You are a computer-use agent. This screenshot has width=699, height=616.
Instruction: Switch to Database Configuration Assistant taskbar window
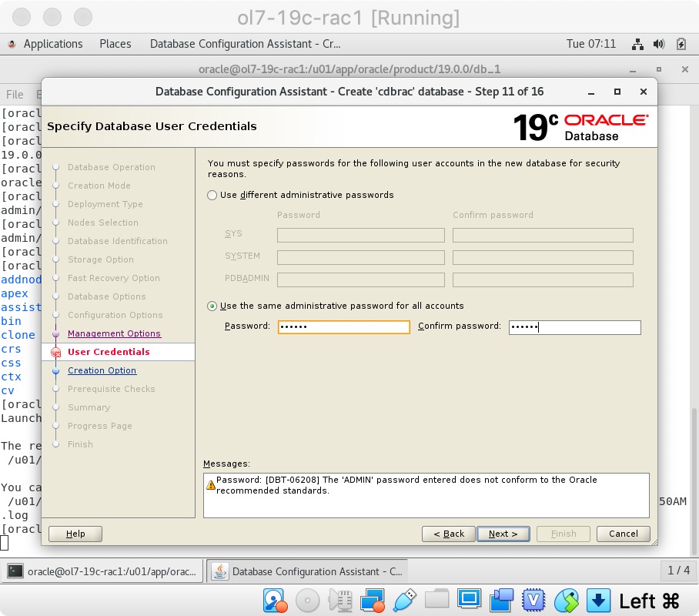308,571
